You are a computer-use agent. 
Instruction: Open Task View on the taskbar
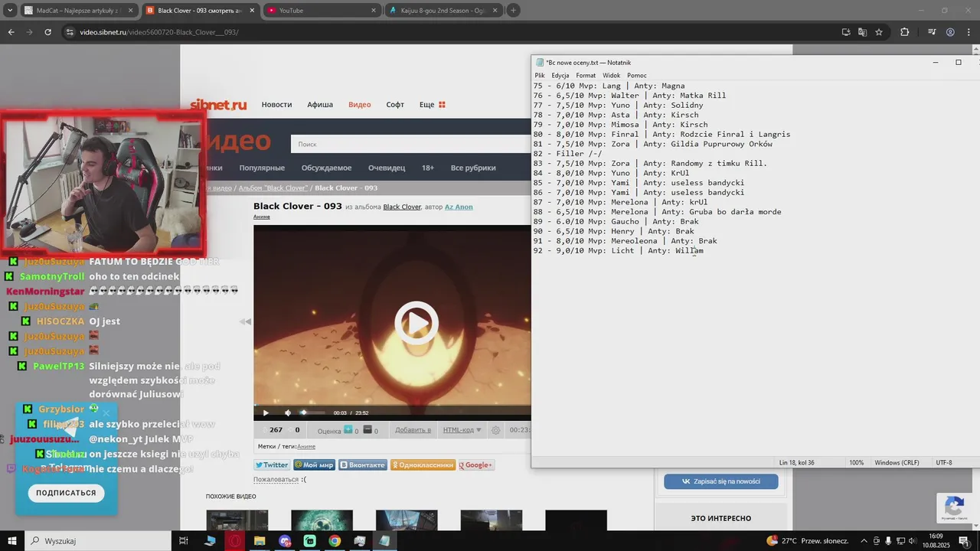[184, 540]
